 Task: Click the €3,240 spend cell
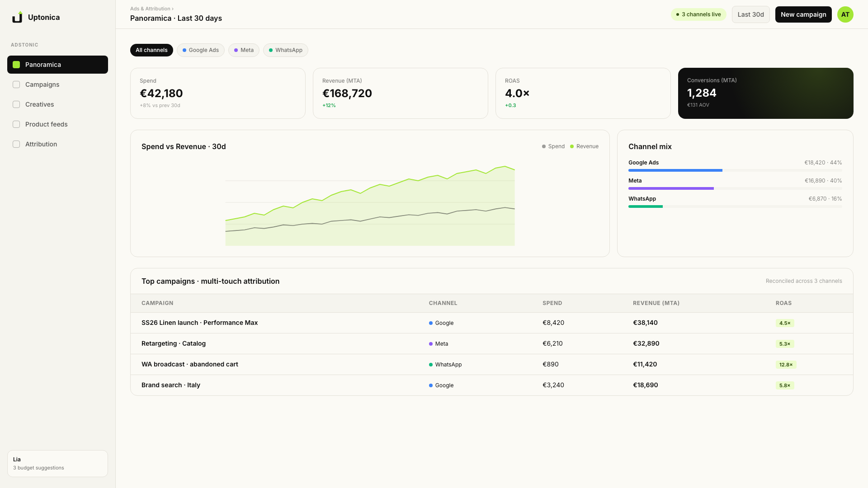pos(553,385)
